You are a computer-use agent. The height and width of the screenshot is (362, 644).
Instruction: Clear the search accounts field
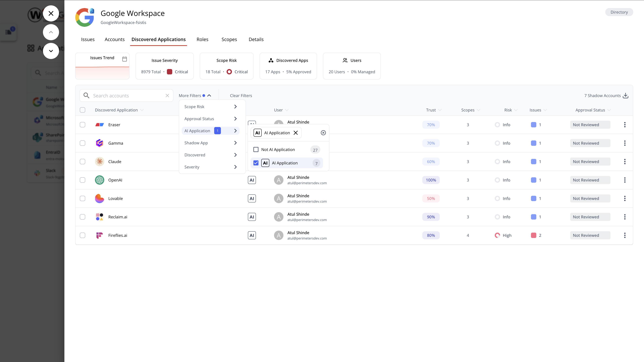167,96
